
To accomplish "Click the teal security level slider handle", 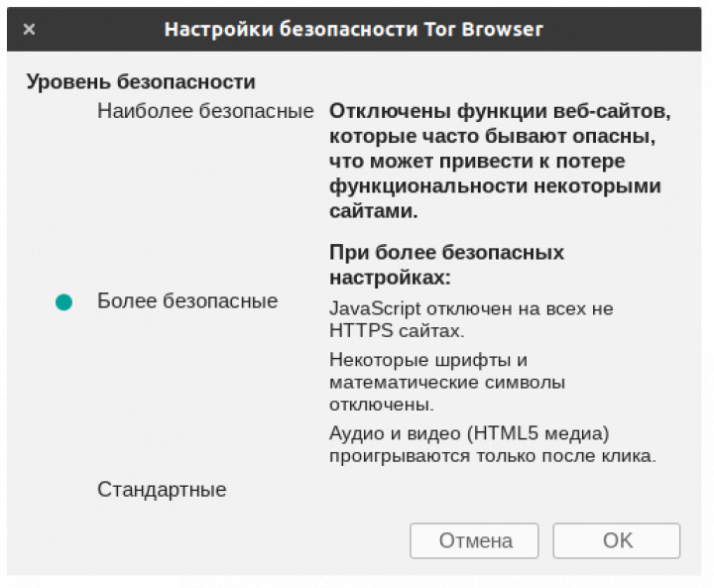I will click(x=64, y=301).
